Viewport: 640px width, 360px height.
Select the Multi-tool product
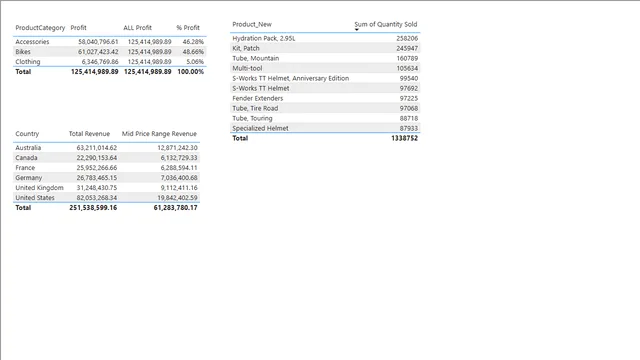(x=247, y=68)
